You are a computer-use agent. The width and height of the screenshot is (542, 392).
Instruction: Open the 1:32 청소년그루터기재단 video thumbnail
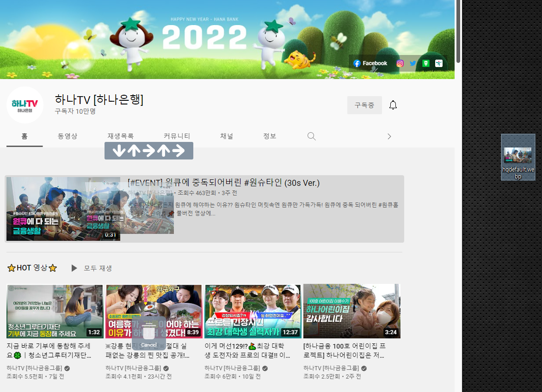55,311
